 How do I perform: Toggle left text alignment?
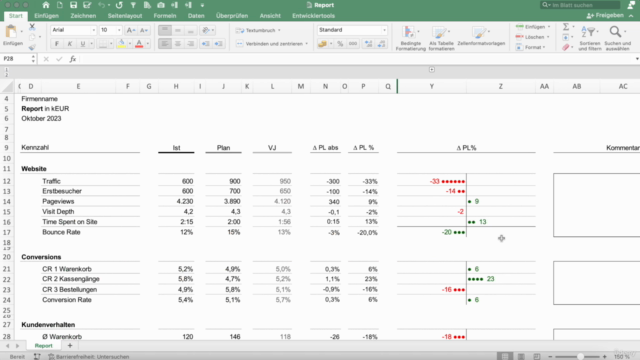pos(165,44)
